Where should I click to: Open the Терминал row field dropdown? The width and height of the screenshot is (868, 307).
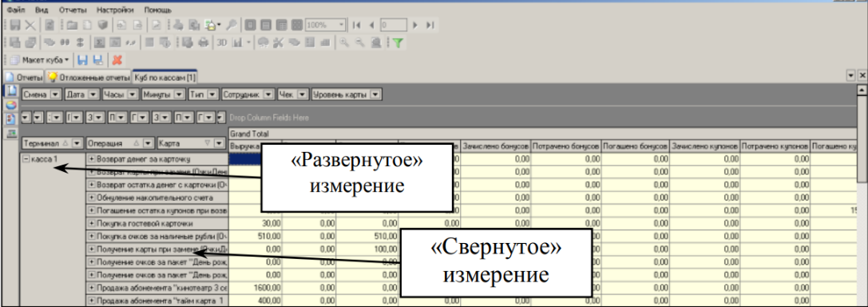(x=77, y=143)
